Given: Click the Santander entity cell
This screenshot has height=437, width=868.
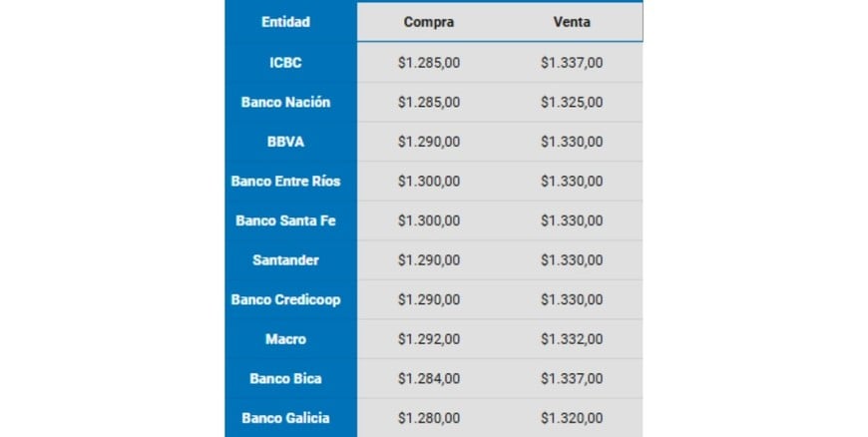Looking at the screenshot, I should pos(285,260).
